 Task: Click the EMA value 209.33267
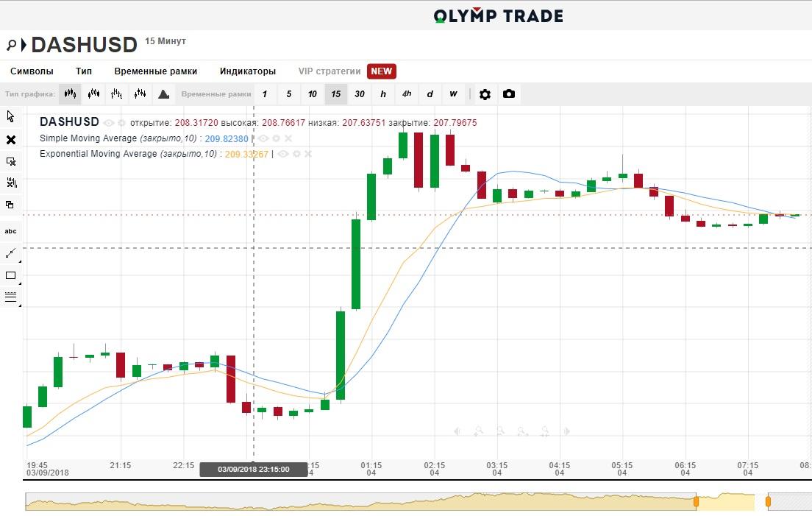[246, 155]
